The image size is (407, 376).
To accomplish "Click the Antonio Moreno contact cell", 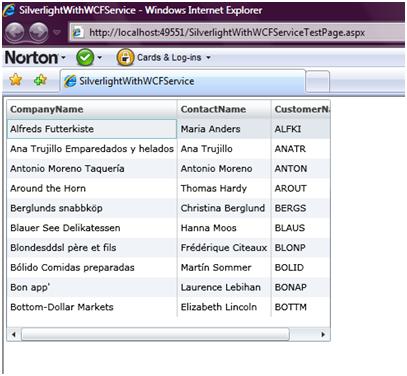I will tap(224, 169).
